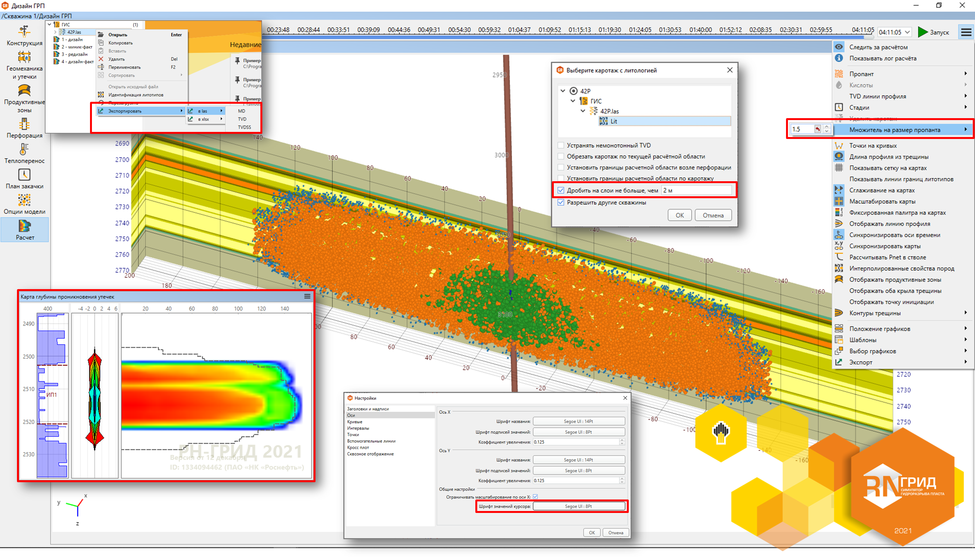Collapse the ГИС node in lithology dialog

pyautogui.click(x=573, y=101)
